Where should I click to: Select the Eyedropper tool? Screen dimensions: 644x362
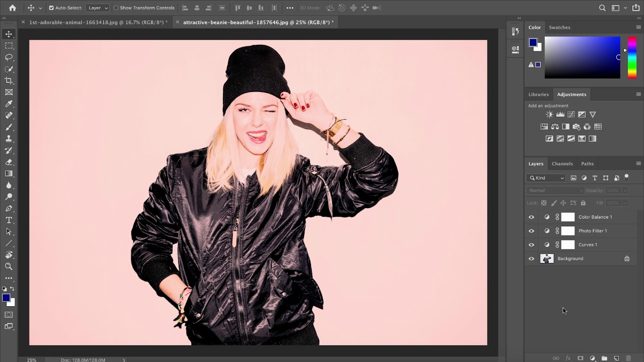coord(9,104)
